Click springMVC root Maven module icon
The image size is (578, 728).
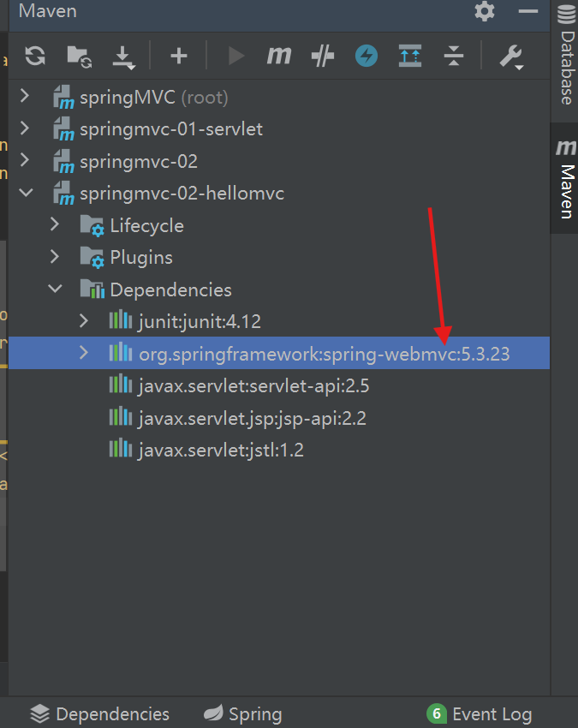pos(63,97)
